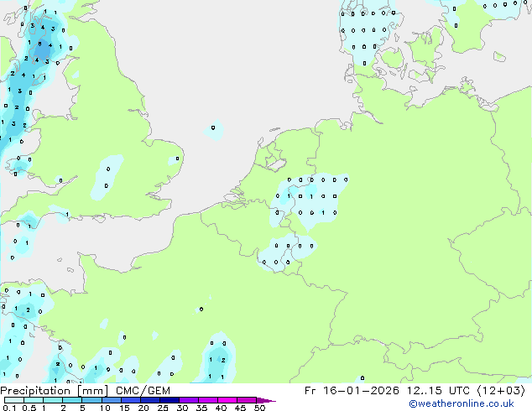The image size is (532, 411).
Task: Click the "25" legend scale label
Action: point(163,408)
